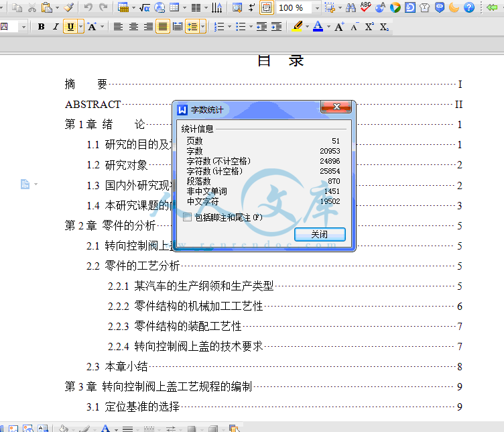Click the Insert Hyperlink globe icon

(x=160, y=7)
